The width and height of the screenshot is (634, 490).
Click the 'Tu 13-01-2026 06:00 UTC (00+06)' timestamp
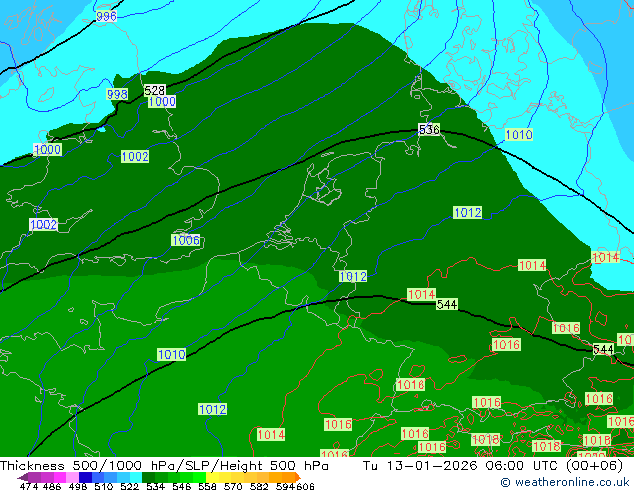coord(493,466)
